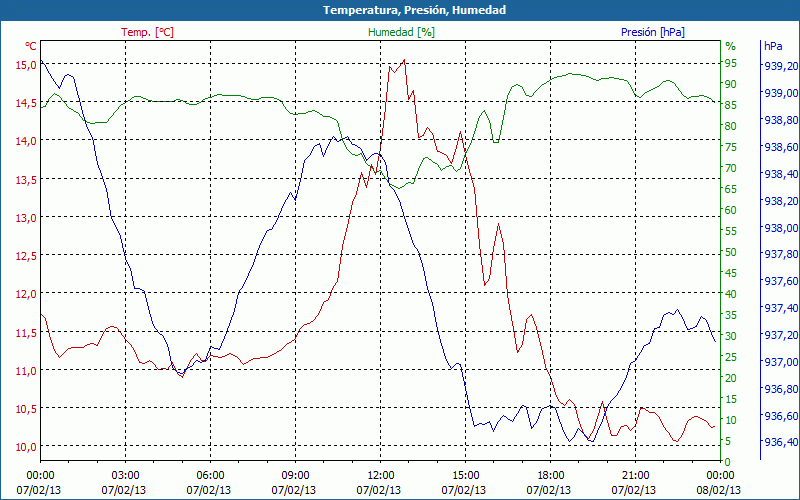The image size is (800, 500).
Task: Click the 20 humidity axis value
Action: [731, 378]
